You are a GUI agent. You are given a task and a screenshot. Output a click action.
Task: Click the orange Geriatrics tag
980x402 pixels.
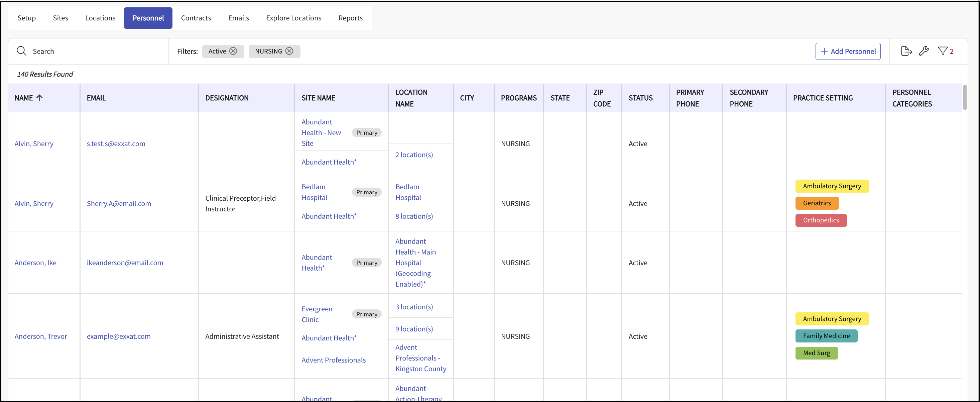click(817, 203)
